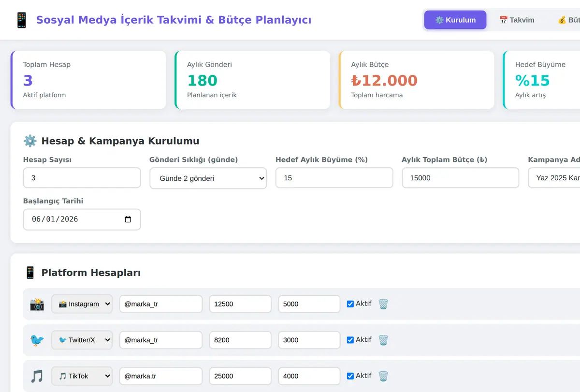The height and width of the screenshot is (392, 580).
Task: Click the Planlanan içerik caption
Action: (x=212, y=95)
